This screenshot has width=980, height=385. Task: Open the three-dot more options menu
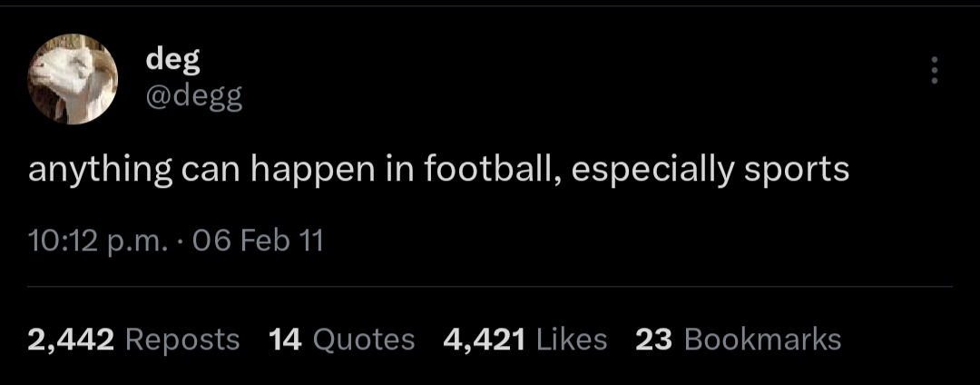coord(935,70)
